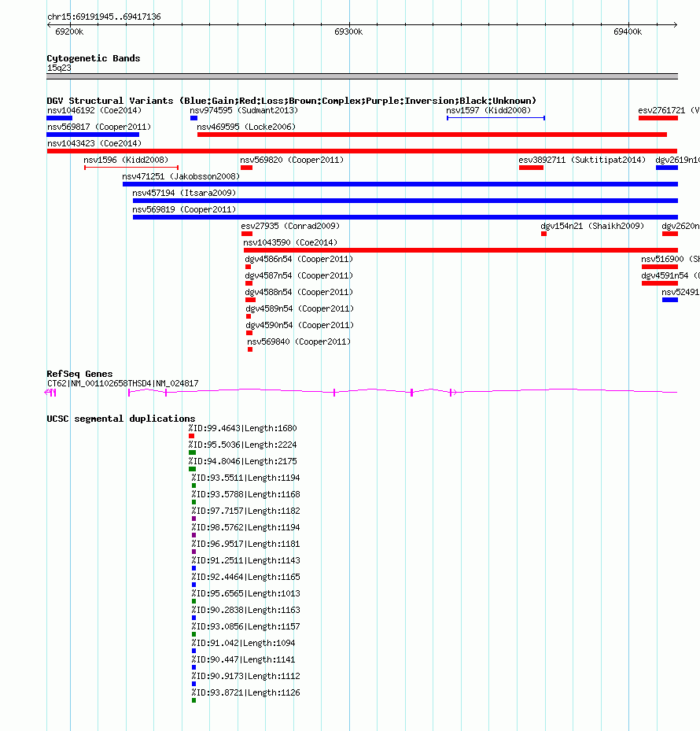Viewport: 700px width, 731px height.
Task: Click duplication %ID:95.5036|Length:2224
Action: [242, 445]
